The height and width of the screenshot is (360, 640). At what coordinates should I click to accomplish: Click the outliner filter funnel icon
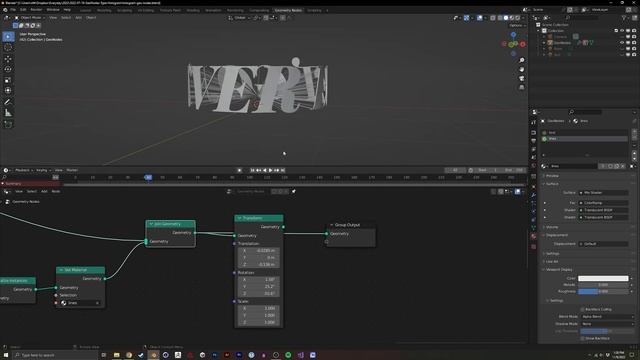click(624, 18)
